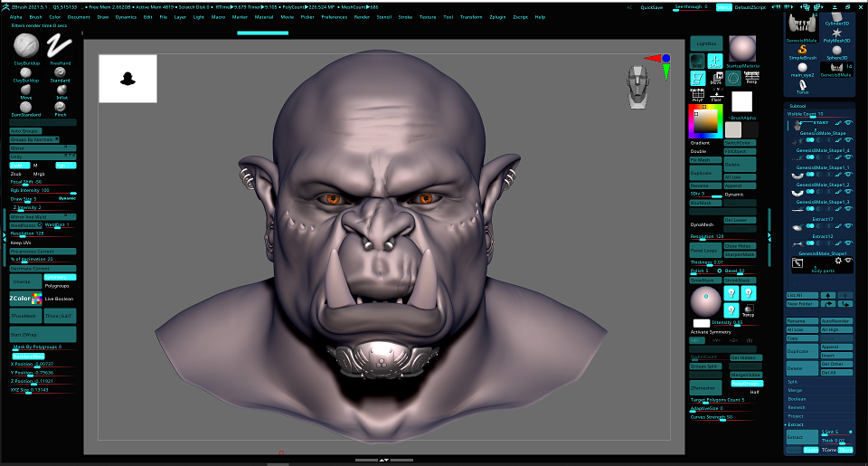This screenshot has width=868, height=466.
Task: Toggle the Persp perspective icon
Action: (751, 78)
